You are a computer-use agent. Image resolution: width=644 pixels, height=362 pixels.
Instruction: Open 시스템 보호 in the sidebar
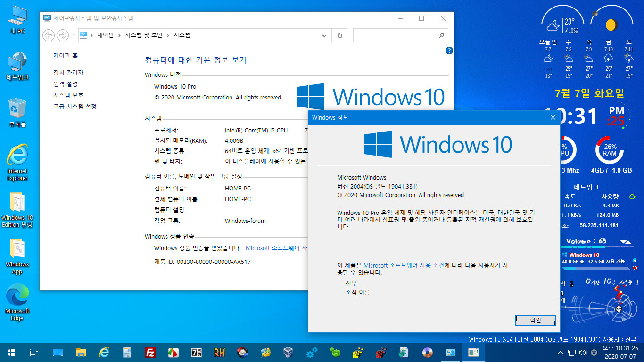tap(68, 95)
